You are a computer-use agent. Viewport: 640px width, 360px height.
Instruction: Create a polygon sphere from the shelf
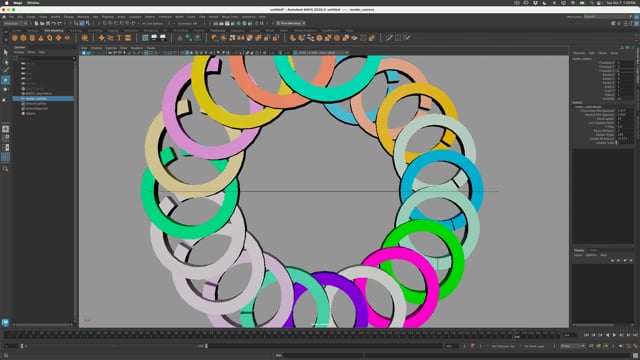coord(15,38)
